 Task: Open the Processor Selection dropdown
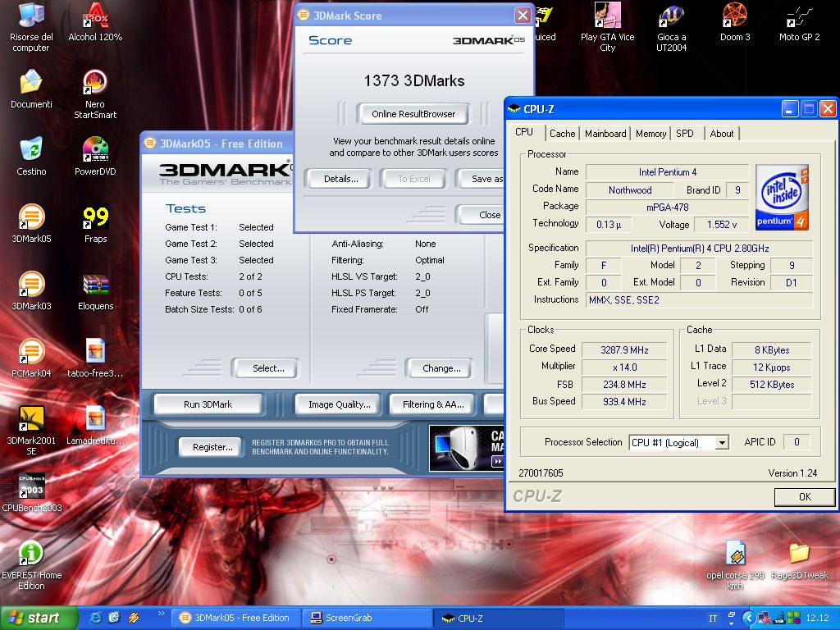point(722,443)
